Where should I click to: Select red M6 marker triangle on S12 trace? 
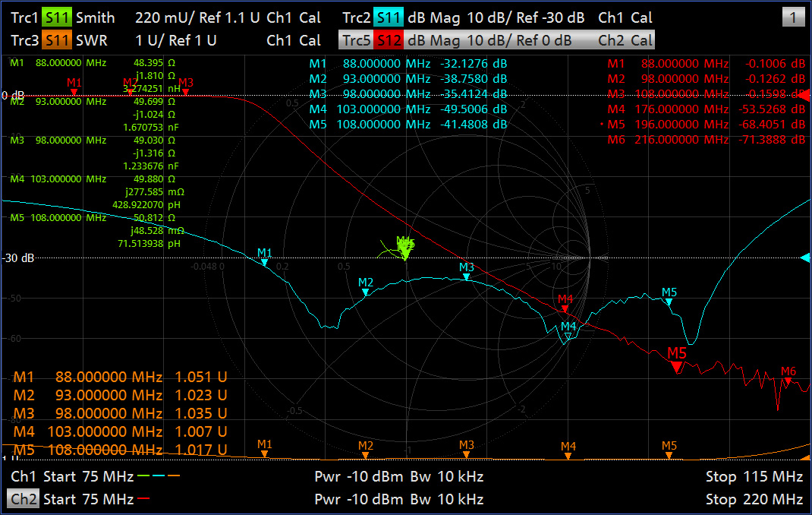(x=788, y=381)
